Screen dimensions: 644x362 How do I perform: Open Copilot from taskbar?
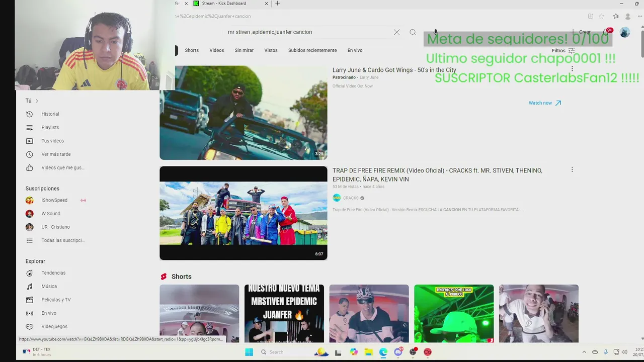point(354,352)
